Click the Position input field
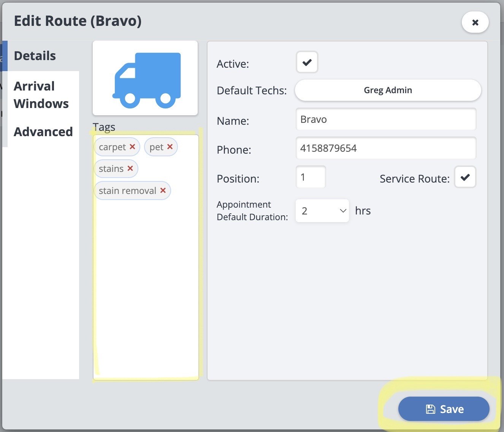Viewport: 504px width, 432px height. coord(311,177)
